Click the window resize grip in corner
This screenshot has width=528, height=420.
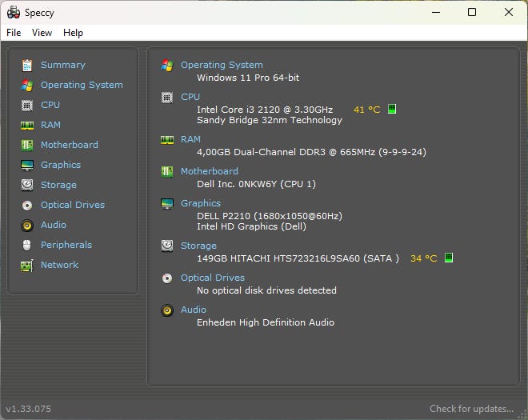[523, 416]
